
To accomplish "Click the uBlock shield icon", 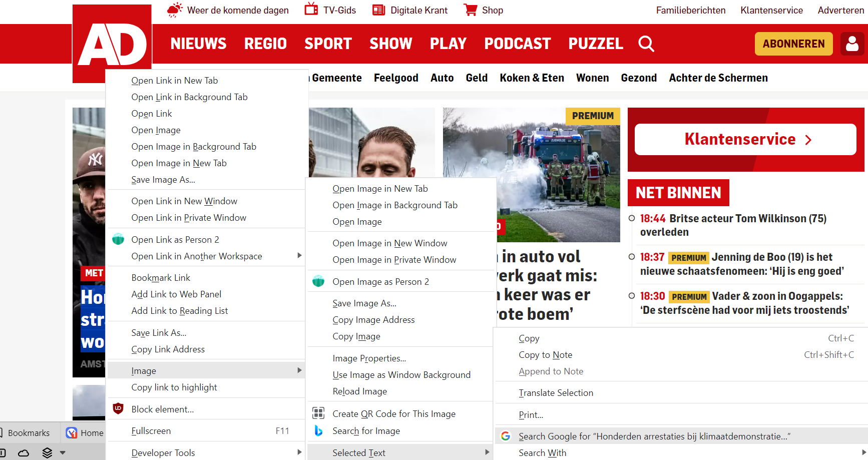I will [x=118, y=409].
